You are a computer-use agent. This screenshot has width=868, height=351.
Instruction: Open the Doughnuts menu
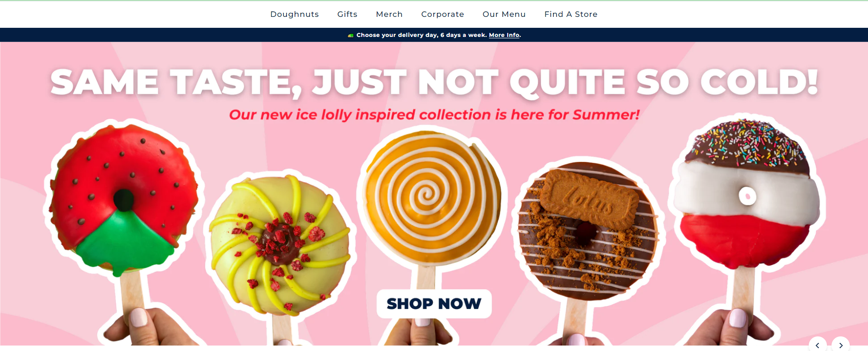(x=294, y=14)
